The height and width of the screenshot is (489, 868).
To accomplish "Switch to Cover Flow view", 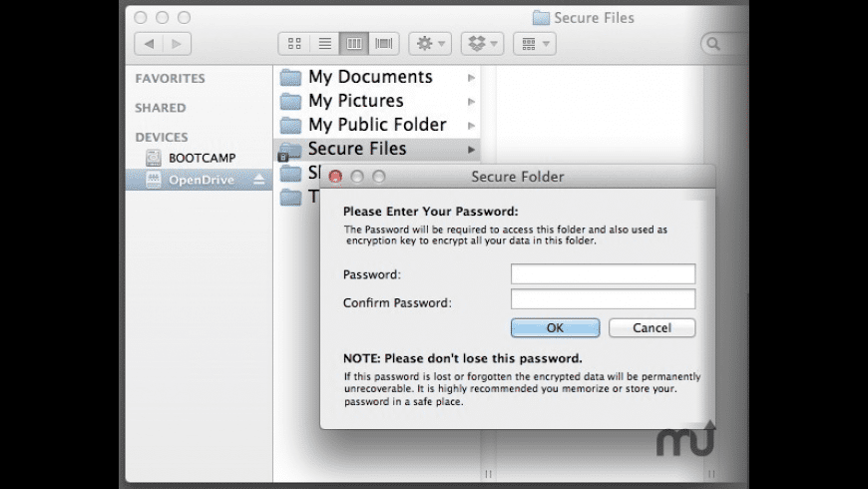I will (383, 44).
